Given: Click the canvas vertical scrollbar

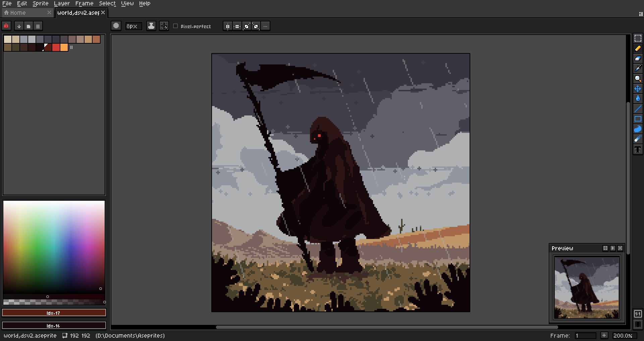Looking at the screenshot, I should [628, 178].
